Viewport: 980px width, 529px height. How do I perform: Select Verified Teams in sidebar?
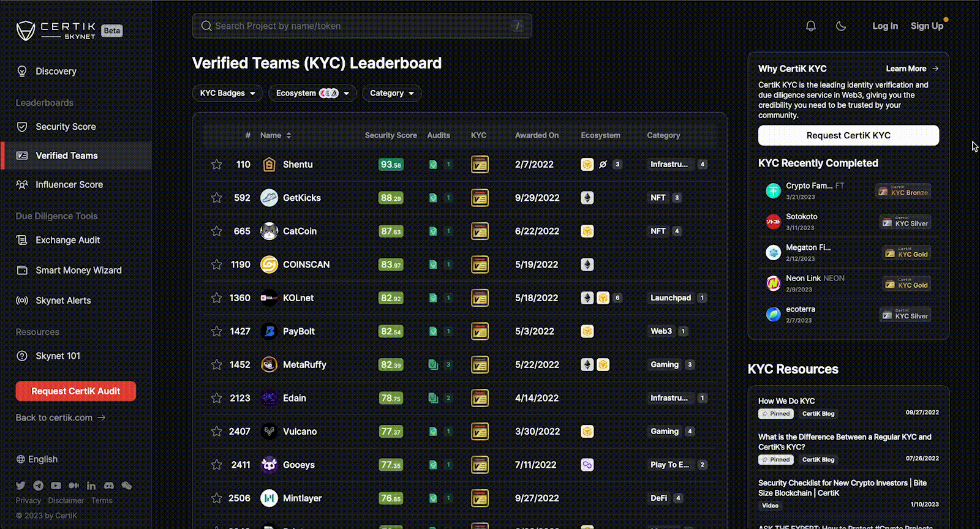pyautogui.click(x=76, y=156)
